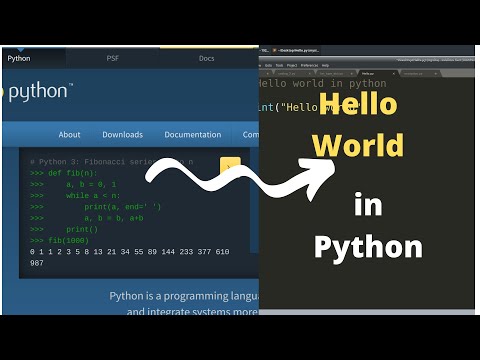Click the 'Hello world in python' comment in the editor
This screenshot has height=360, width=480.
(323, 83)
